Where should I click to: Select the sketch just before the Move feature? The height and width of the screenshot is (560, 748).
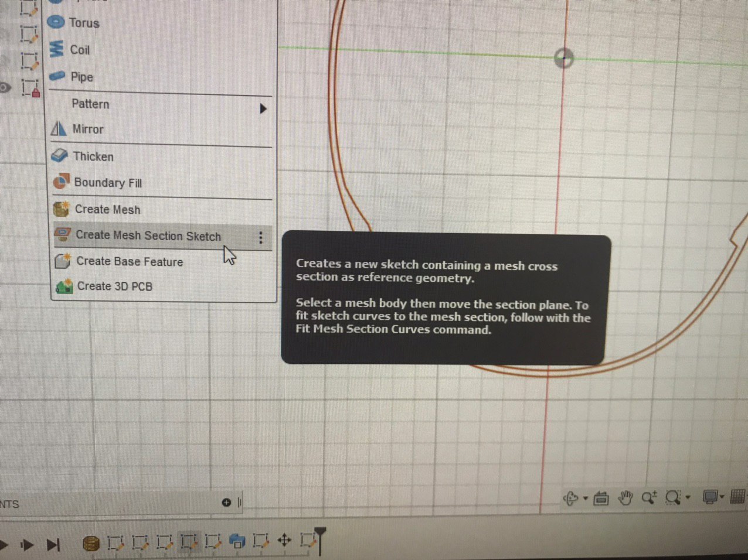[x=260, y=541]
